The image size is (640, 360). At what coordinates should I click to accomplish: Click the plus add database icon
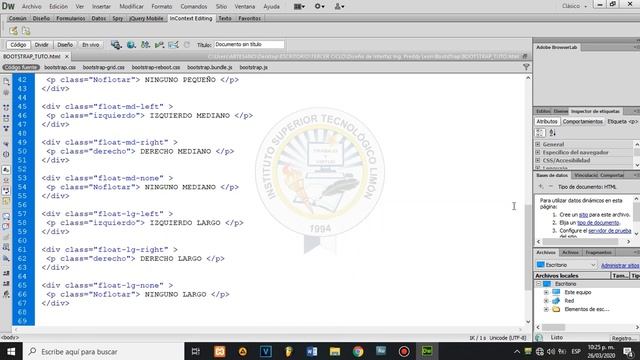tap(541, 187)
